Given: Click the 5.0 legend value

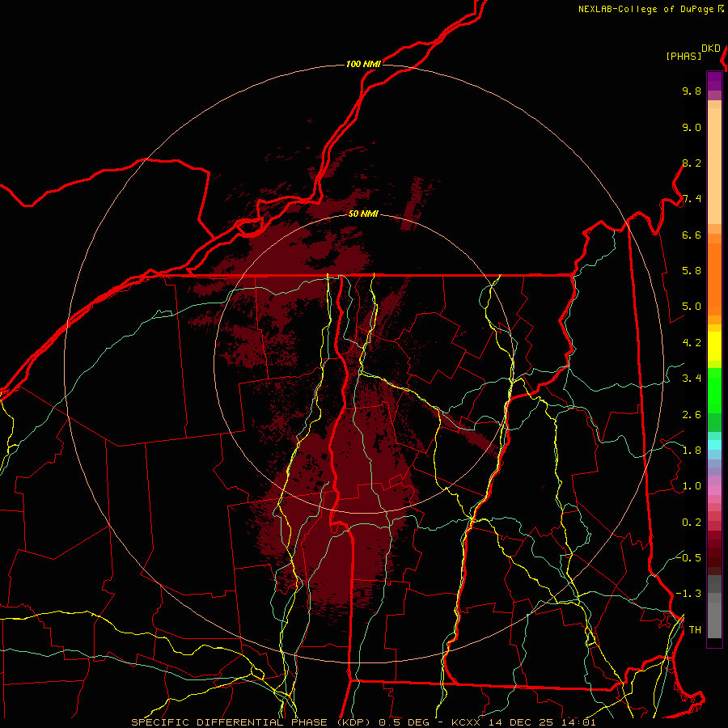Looking at the screenshot, I should [692, 307].
